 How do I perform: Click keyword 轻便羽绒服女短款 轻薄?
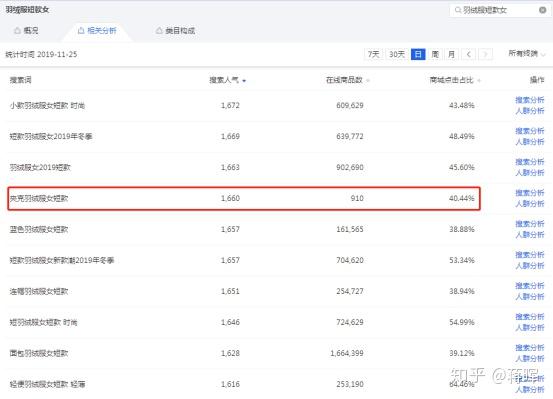pyautogui.click(x=47, y=385)
